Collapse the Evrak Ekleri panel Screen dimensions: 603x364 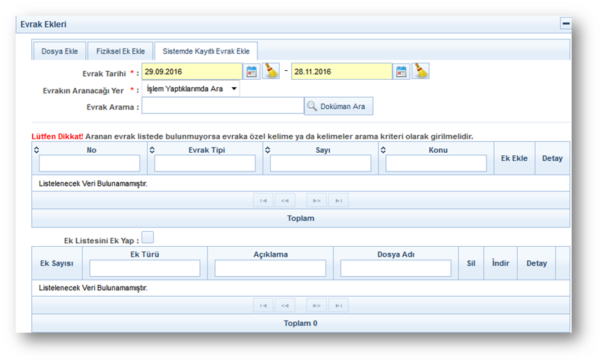[x=566, y=24]
